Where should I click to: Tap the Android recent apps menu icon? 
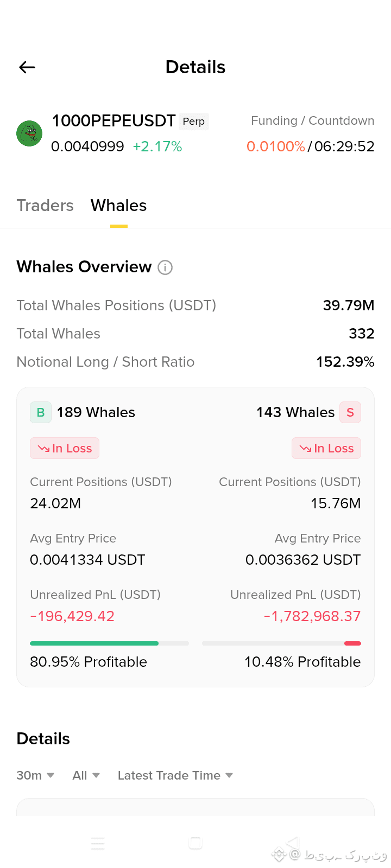coord(98,843)
